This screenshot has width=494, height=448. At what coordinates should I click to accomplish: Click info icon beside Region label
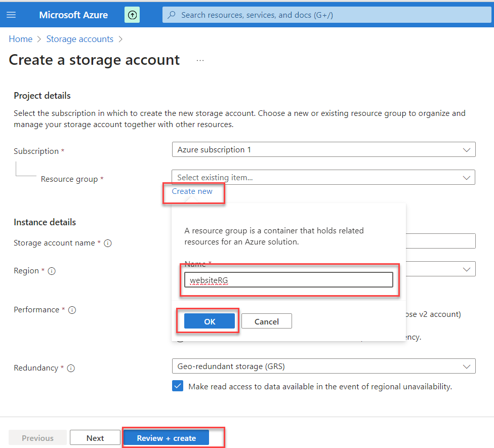52,271
